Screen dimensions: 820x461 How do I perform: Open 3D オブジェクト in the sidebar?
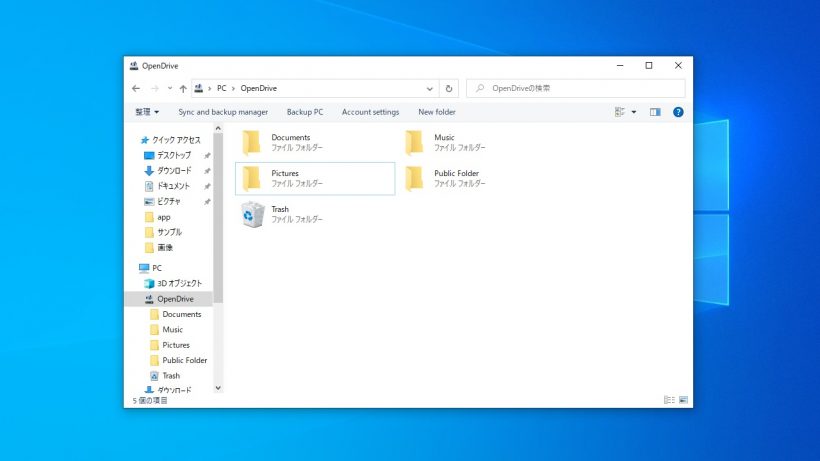(x=179, y=283)
